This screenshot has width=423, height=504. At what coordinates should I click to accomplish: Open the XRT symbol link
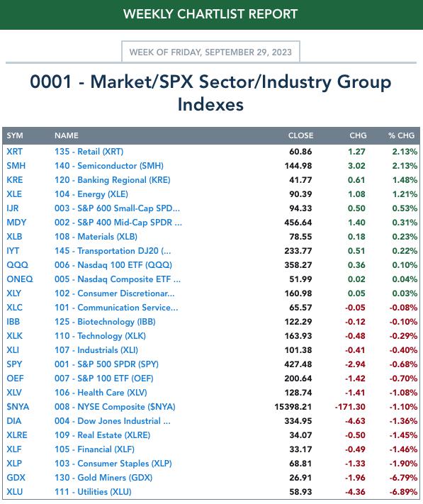point(14,152)
